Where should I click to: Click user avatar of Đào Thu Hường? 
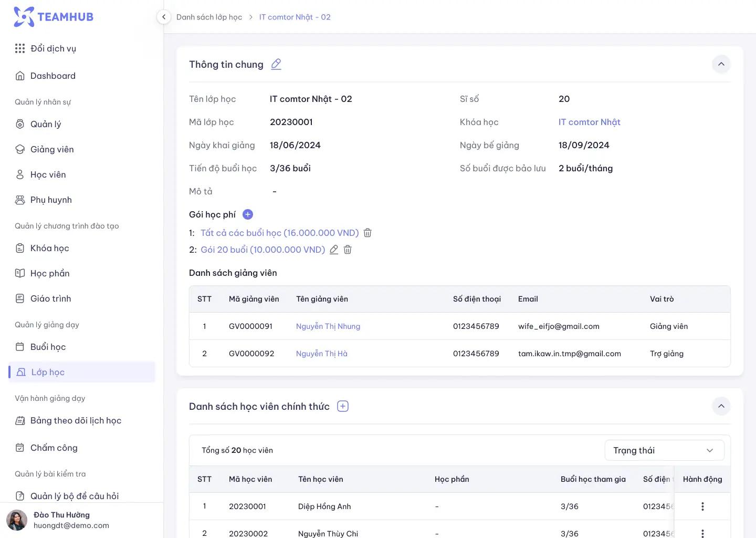tap(17, 520)
